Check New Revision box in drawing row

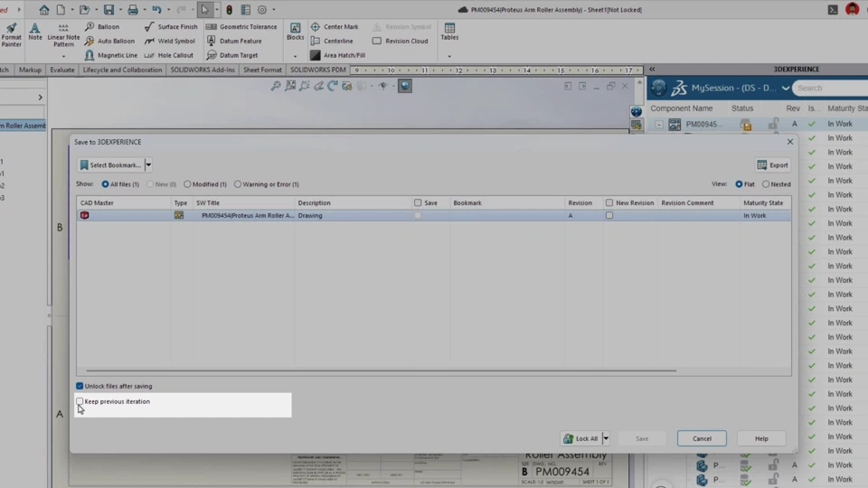(x=609, y=215)
